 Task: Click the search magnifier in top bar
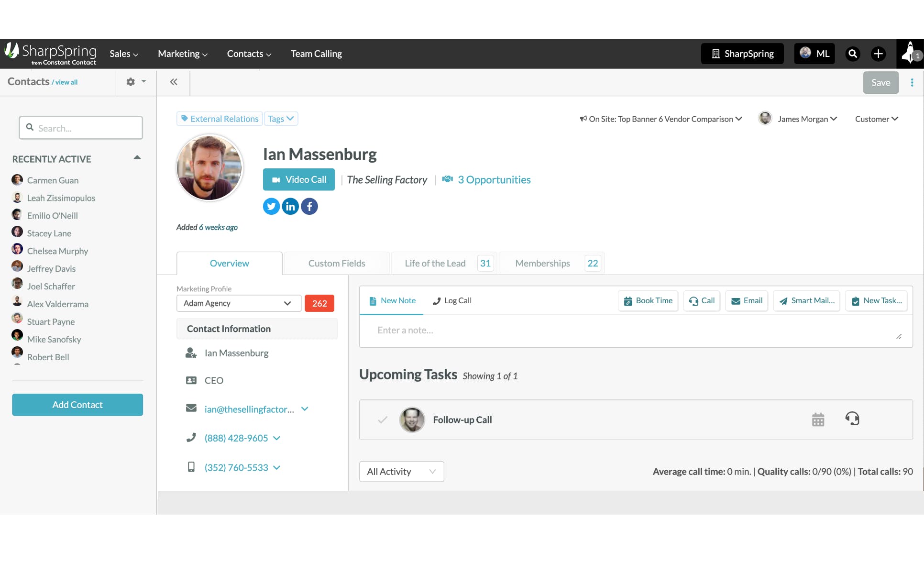[852, 54]
